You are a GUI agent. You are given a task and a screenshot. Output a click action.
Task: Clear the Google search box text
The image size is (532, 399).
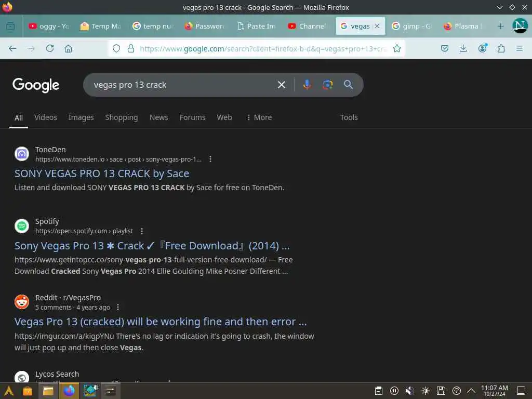point(281,85)
